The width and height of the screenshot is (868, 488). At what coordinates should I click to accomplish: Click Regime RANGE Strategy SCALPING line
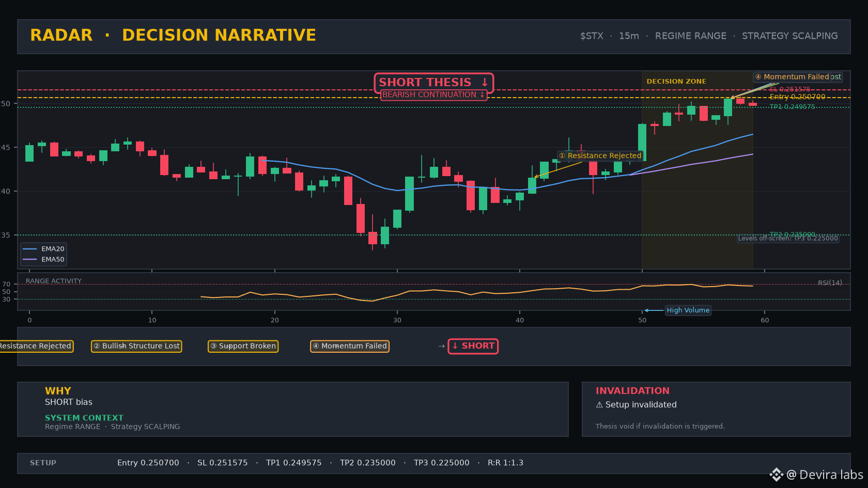point(113,427)
